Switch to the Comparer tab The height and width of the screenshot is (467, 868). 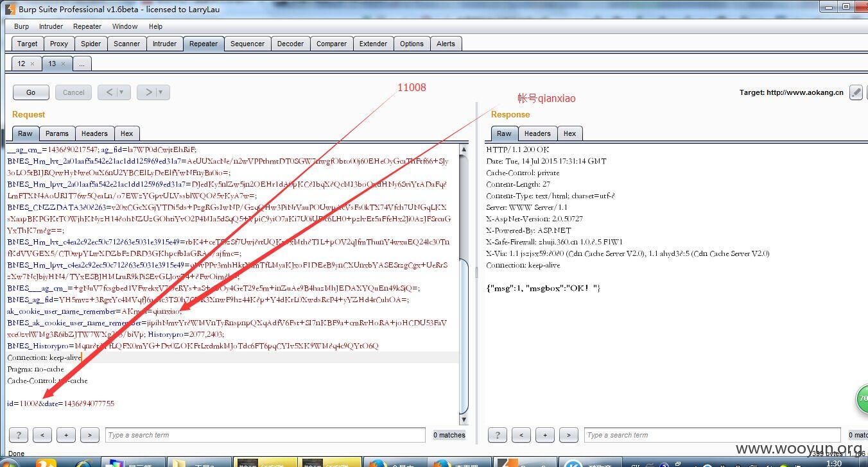coord(331,44)
